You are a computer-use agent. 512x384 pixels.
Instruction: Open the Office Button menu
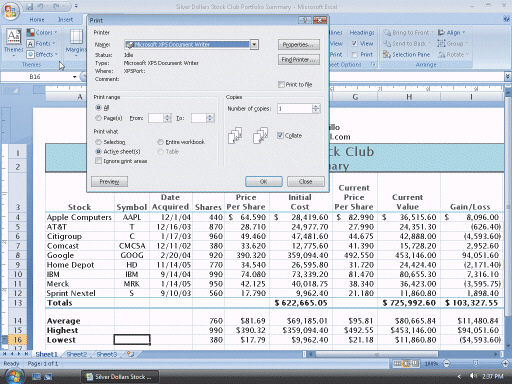tap(11, 11)
